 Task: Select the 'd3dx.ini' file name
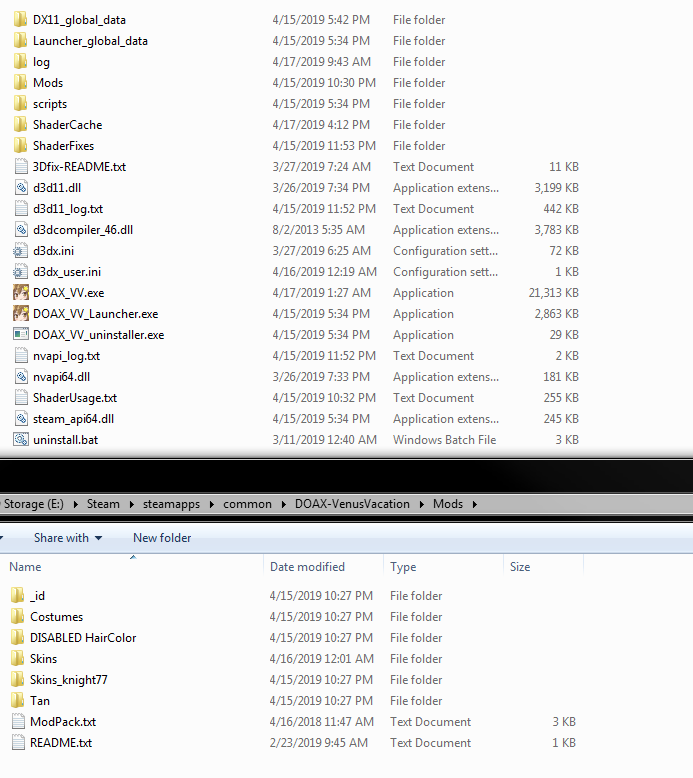[54, 251]
